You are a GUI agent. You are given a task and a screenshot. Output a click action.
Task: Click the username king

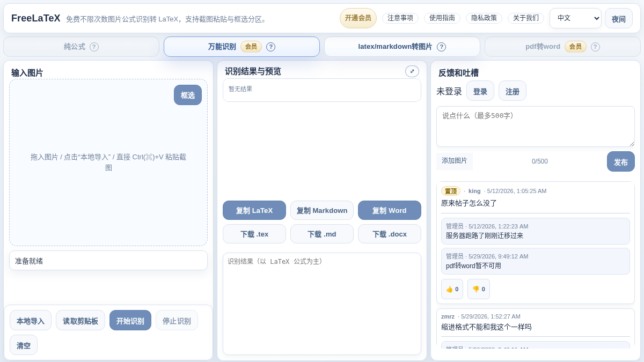(x=474, y=191)
